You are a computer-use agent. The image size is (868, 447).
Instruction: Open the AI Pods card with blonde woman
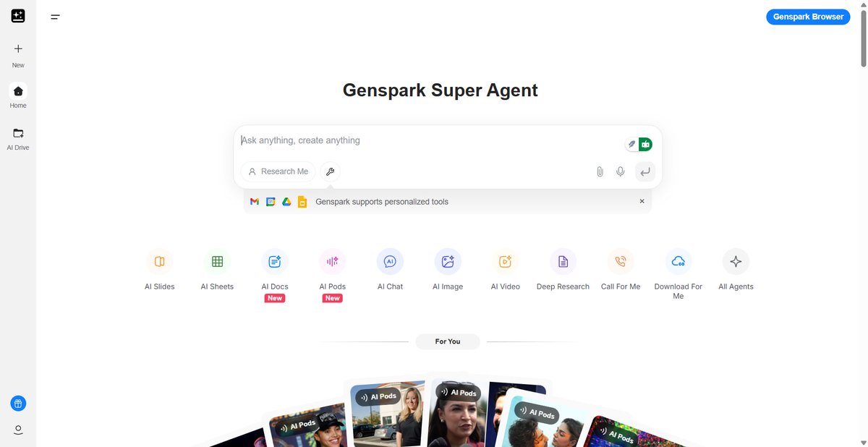pos(387,414)
